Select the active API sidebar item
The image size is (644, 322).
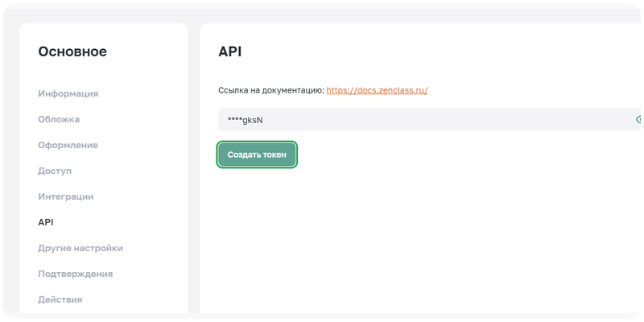pos(46,222)
